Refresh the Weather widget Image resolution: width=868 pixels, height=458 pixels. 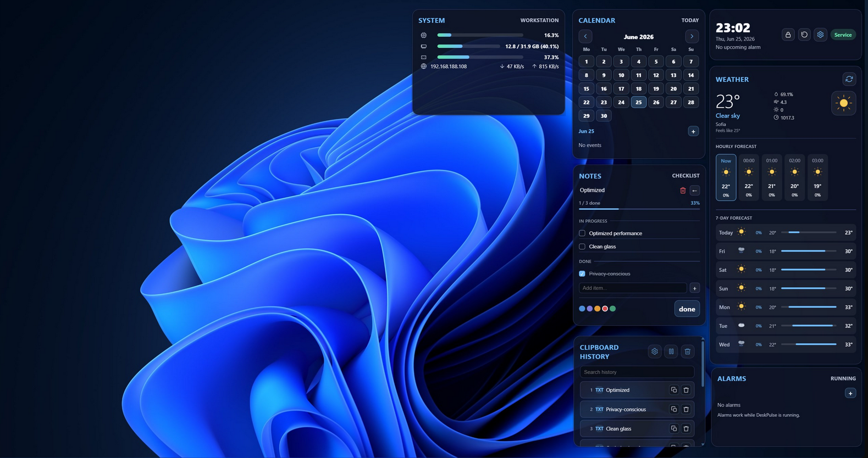point(849,79)
